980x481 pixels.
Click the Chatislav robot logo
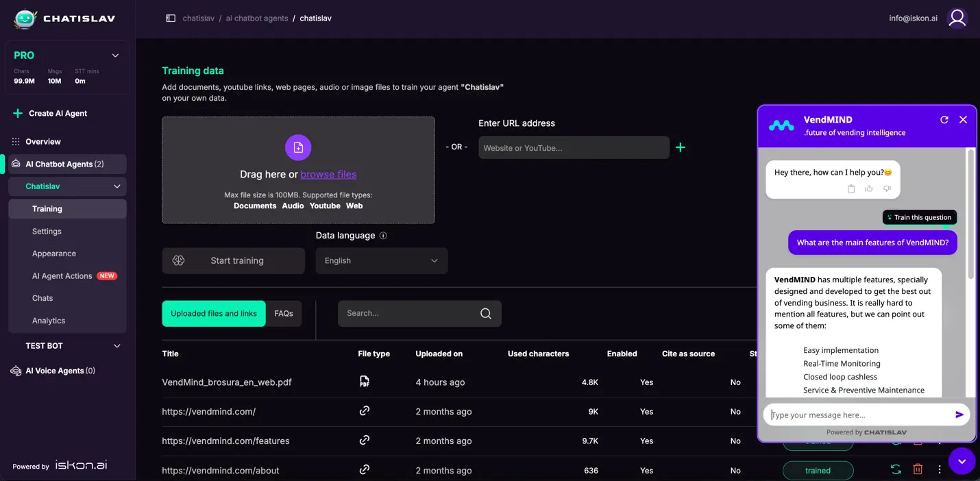pyautogui.click(x=25, y=18)
